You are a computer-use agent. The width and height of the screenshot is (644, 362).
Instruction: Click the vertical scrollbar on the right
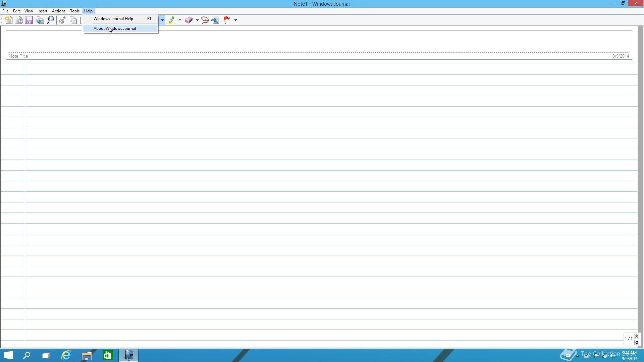point(641,187)
